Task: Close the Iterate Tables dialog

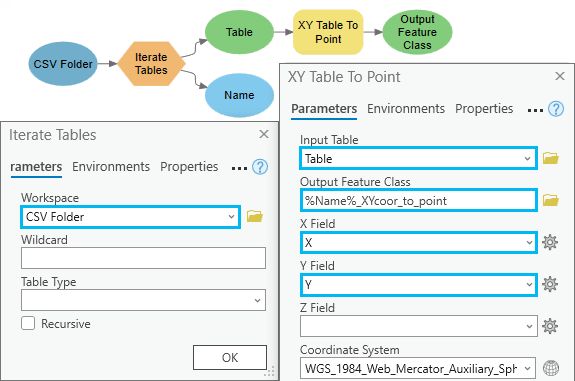Action: tap(264, 134)
